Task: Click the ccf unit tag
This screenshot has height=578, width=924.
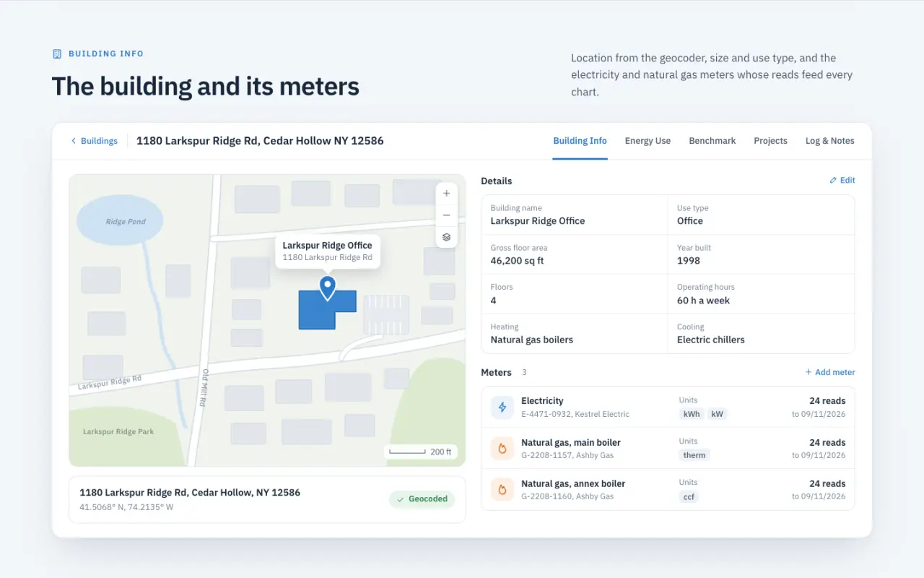Action: click(689, 496)
